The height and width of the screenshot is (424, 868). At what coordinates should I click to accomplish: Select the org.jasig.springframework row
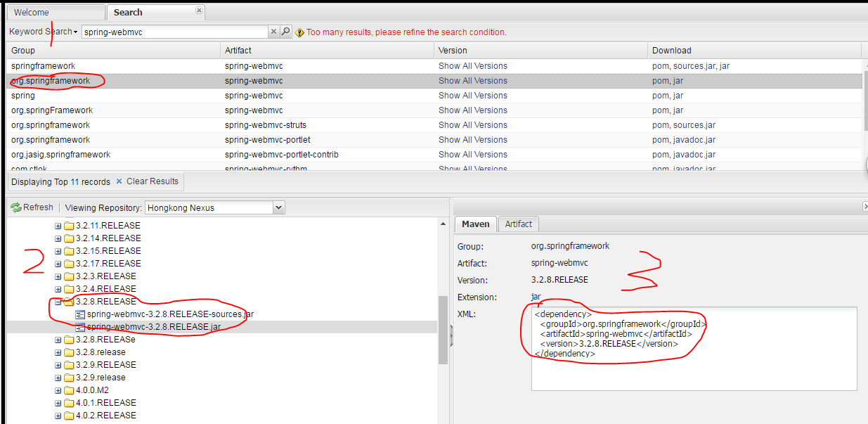(x=434, y=155)
